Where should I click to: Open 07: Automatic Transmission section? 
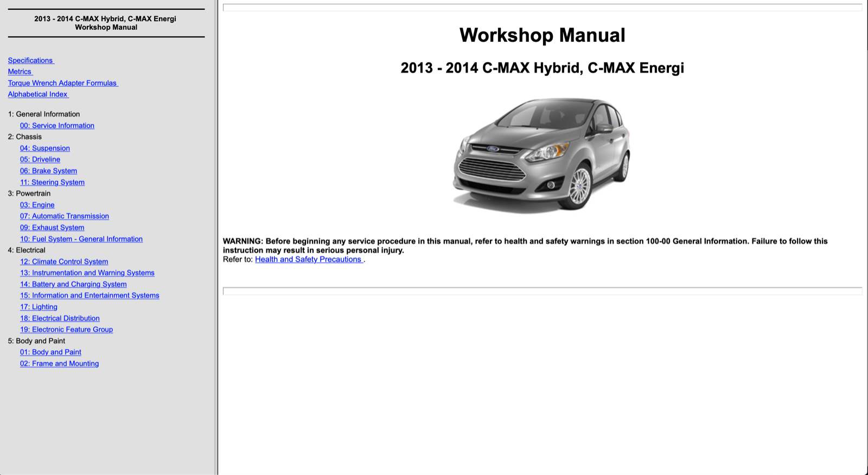click(x=64, y=216)
